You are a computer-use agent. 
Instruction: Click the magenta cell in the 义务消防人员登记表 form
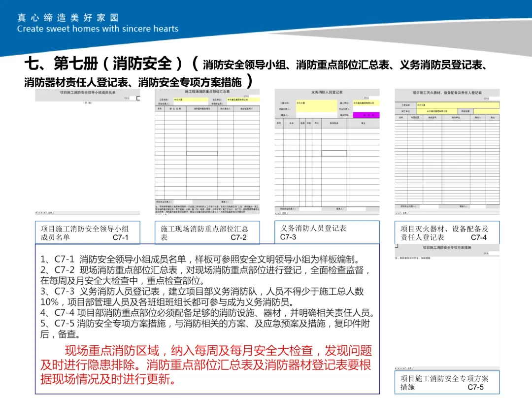pyautogui.click(x=366, y=115)
